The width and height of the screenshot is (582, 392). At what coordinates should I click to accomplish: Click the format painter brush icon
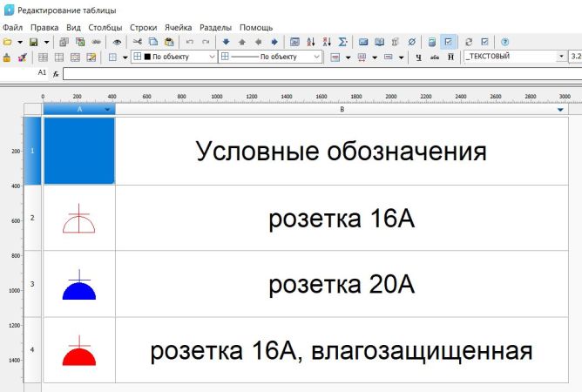pyautogui.click(x=23, y=57)
